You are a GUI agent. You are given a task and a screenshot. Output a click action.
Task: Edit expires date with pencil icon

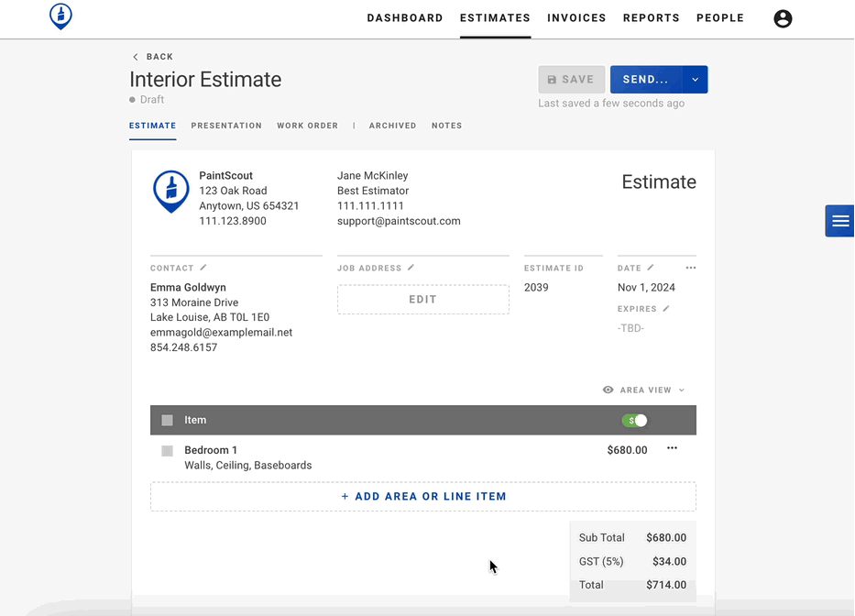[x=666, y=308]
